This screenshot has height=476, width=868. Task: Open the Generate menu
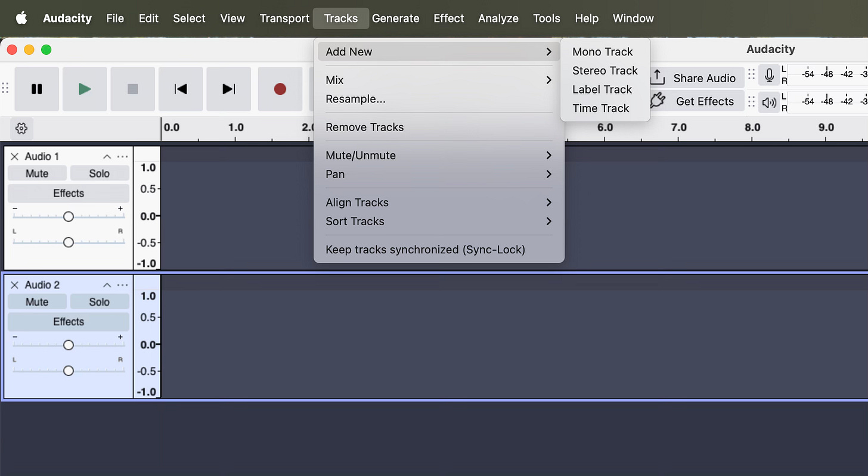pos(396,18)
